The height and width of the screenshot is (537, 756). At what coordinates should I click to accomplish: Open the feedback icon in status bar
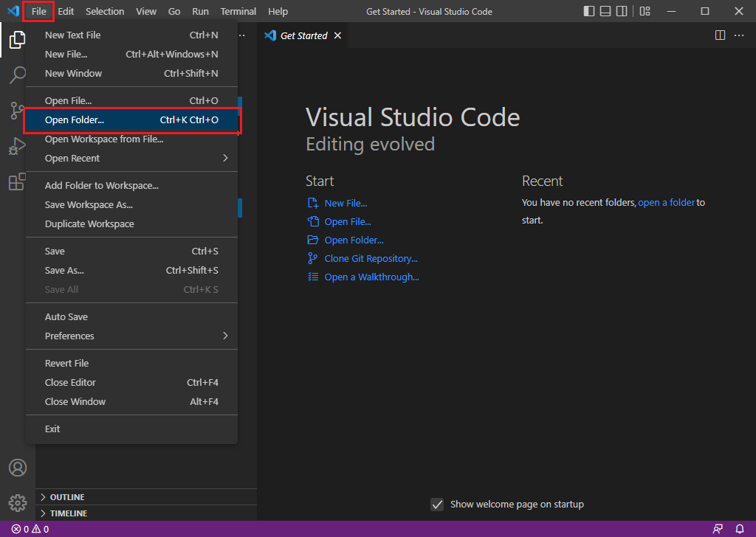718,529
